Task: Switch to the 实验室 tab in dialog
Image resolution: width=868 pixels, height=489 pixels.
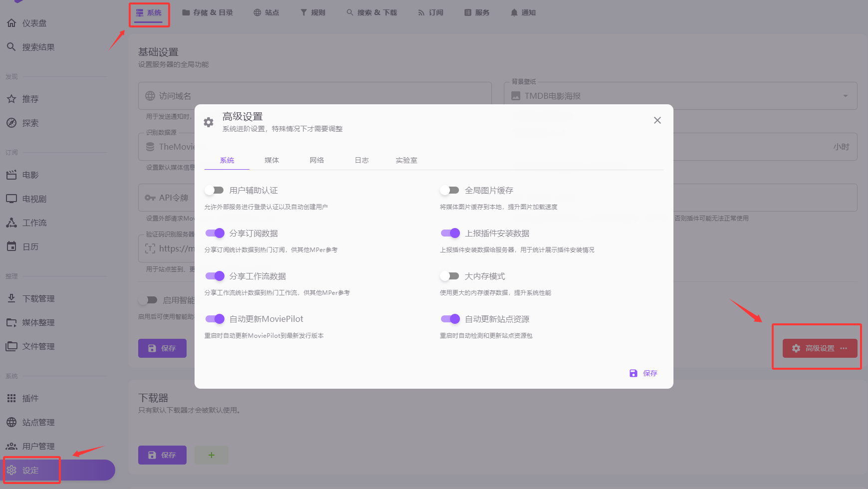Action: (x=406, y=160)
